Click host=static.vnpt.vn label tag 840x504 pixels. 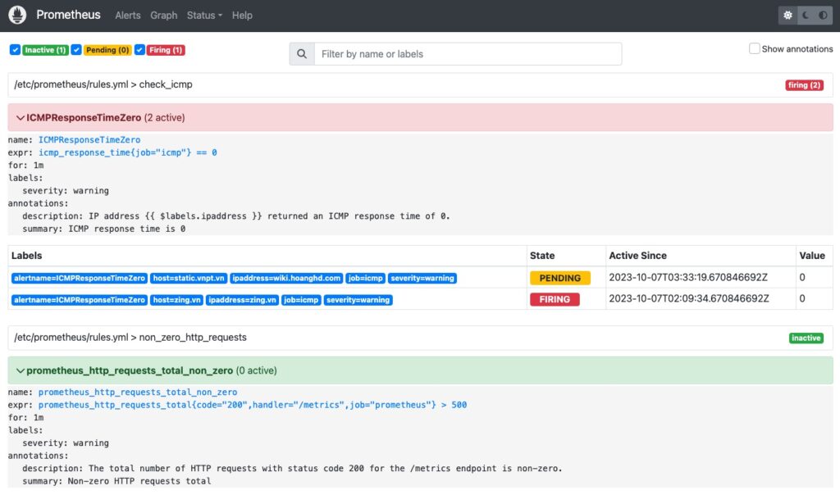(x=189, y=278)
